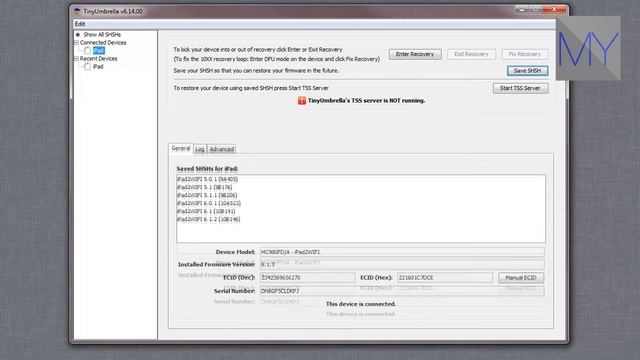Image resolution: width=640 pixels, height=360 pixels.
Task: Click the iPad device icon under Recent Devices
Action: (x=87, y=67)
